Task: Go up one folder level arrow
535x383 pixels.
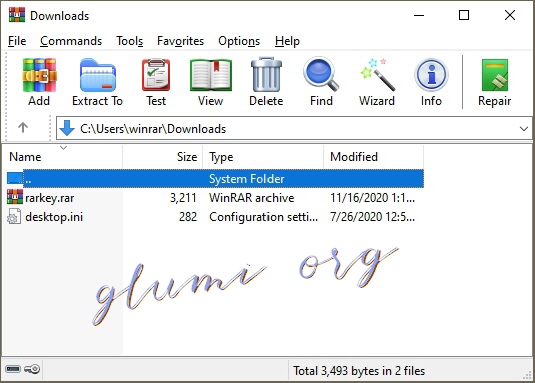Action: click(x=23, y=128)
